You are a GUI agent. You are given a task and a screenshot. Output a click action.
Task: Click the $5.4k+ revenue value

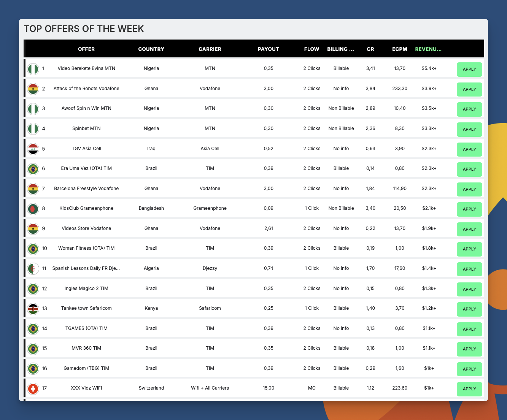429,68
